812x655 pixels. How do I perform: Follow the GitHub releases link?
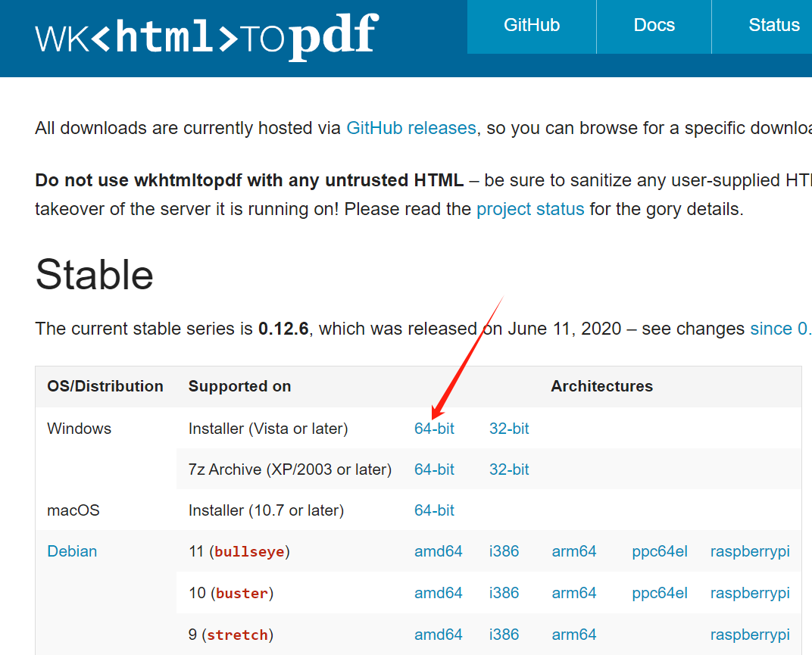coord(411,128)
